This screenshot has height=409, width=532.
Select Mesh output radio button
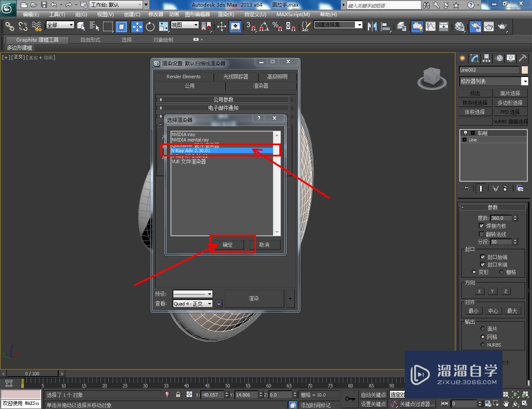[x=483, y=337]
